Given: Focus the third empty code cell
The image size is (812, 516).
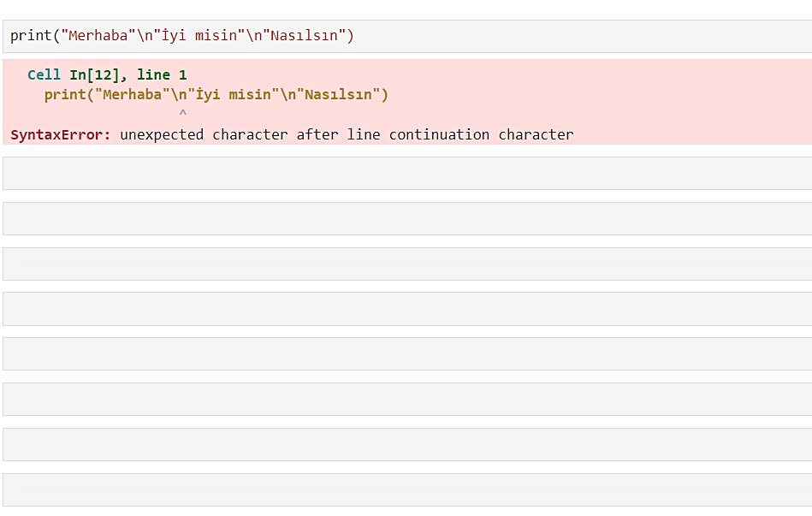Looking at the screenshot, I should point(406,264).
